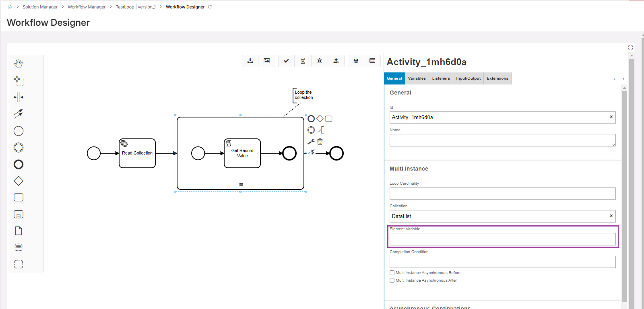Select the Read Collection service task

[x=137, y=153]
